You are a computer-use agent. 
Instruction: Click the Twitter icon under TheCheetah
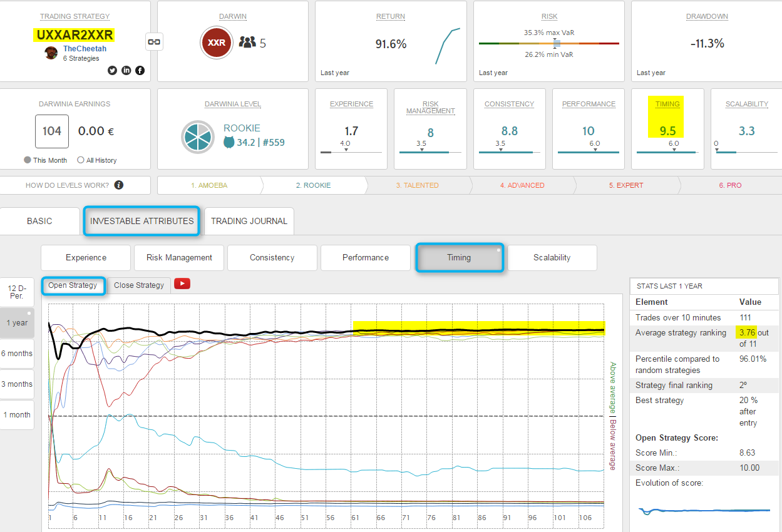[x=112, y=70]
